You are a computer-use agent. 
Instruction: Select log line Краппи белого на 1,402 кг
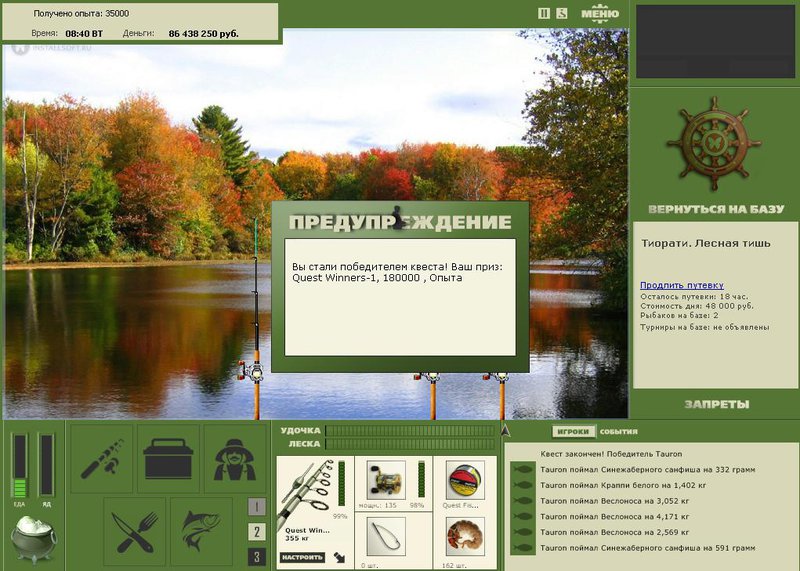pos(623,485)
